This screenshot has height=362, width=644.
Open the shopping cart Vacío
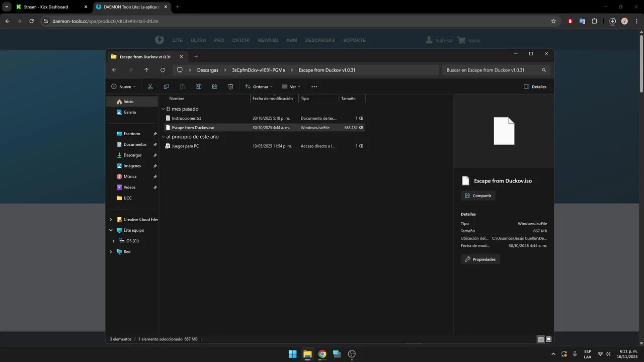click(469, 40)
